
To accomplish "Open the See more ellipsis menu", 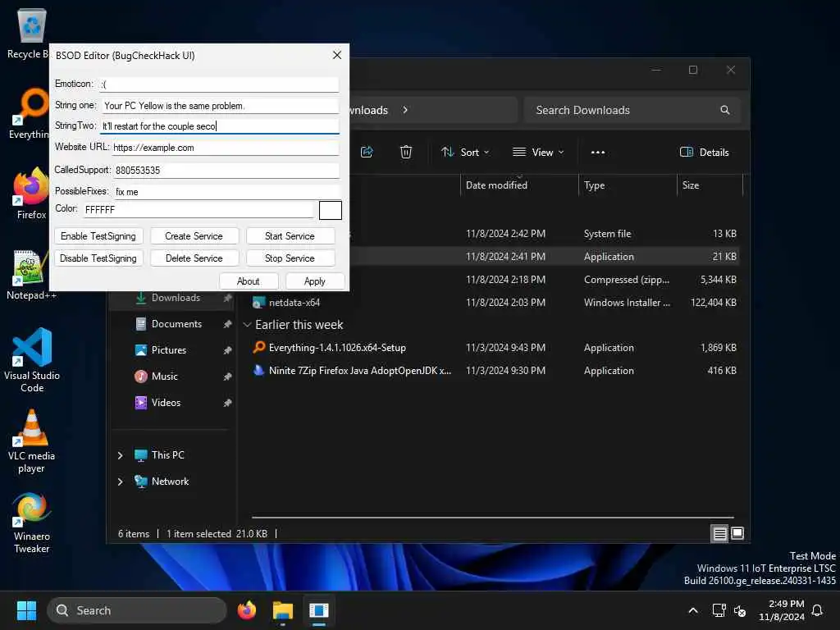I will (597, 152).
